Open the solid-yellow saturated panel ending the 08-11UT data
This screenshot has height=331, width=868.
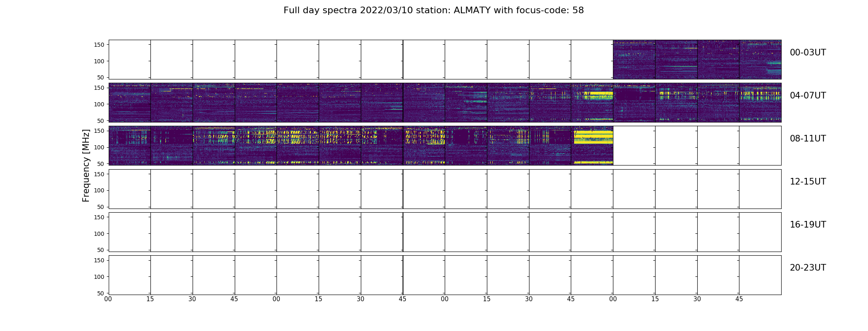click(x=592, y=146)
